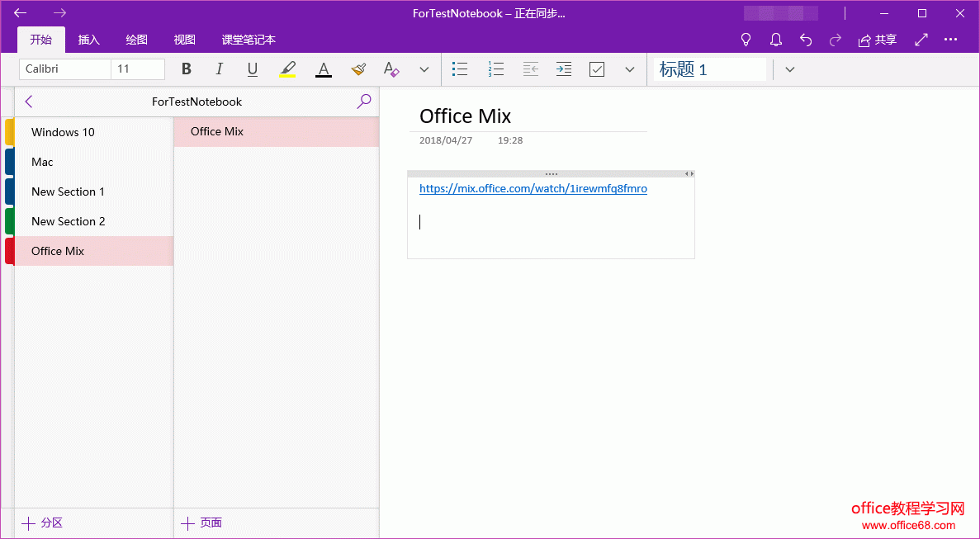The width and height of the screenshot is (980, 539).
Task: Open the mix.office.com hyperlink
Action: [533, 188]
